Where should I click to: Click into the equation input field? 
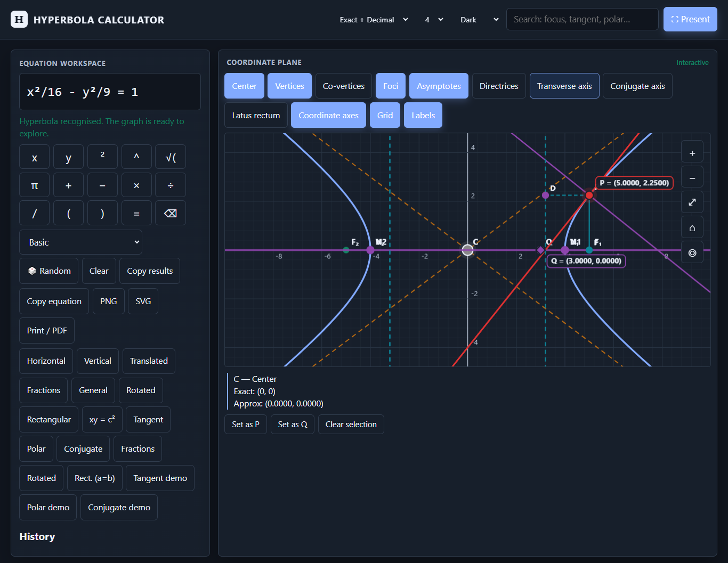tap(110, 92)
